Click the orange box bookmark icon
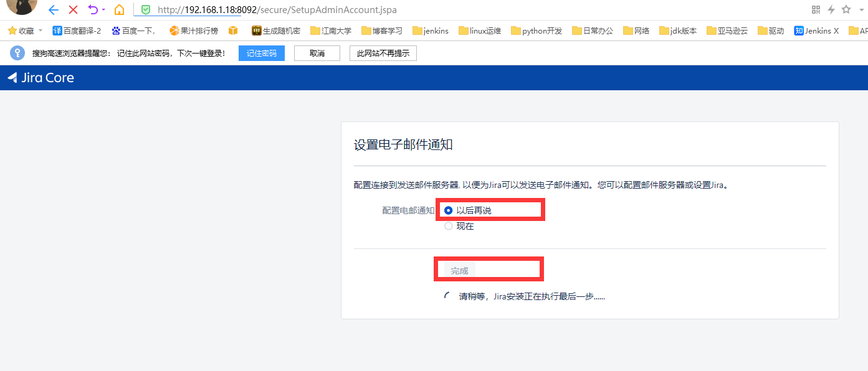This screenshot has width=868, height=371. pos(234,31)
